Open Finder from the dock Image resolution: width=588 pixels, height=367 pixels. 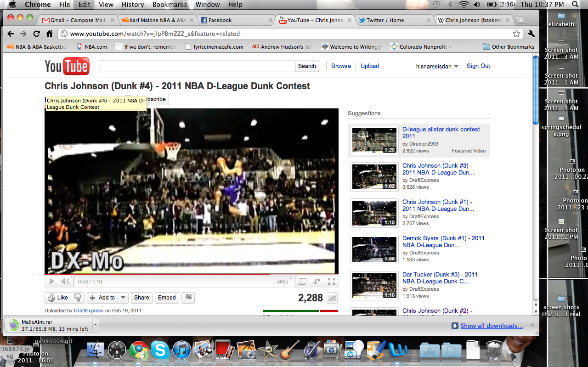coord(96,350)
